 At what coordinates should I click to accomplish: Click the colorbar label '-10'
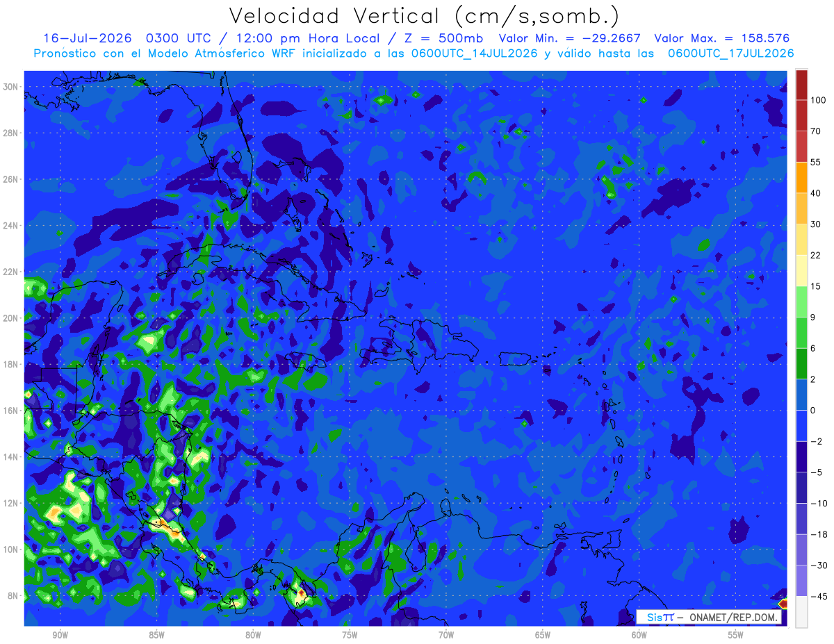(x=818, y=504)
